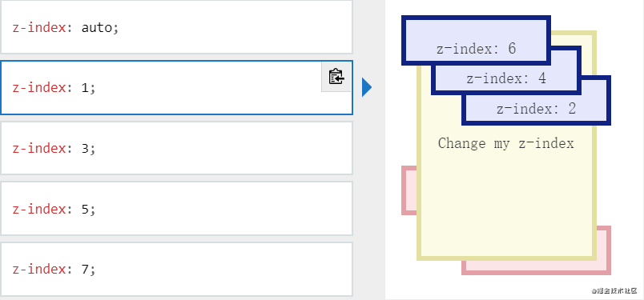Screen dimensions: 644x300
Task: Copy the selected z-index code to clipboard
Action: point(336,77)
